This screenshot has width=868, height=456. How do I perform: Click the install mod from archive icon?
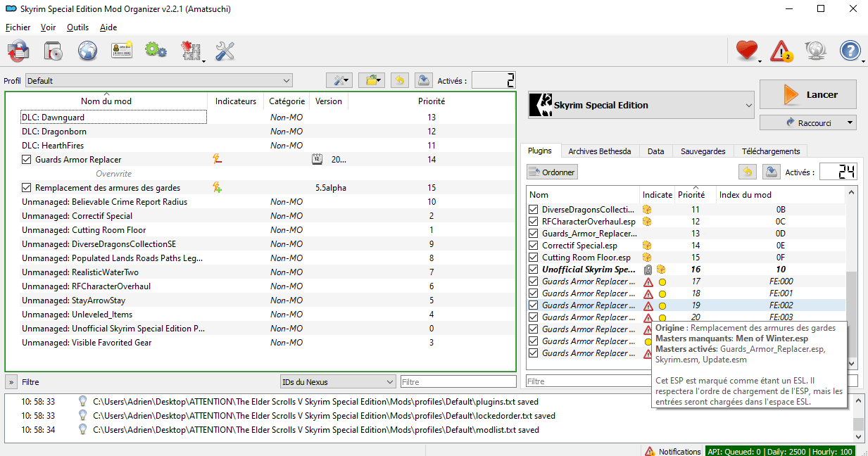click(x=54, y=51)
